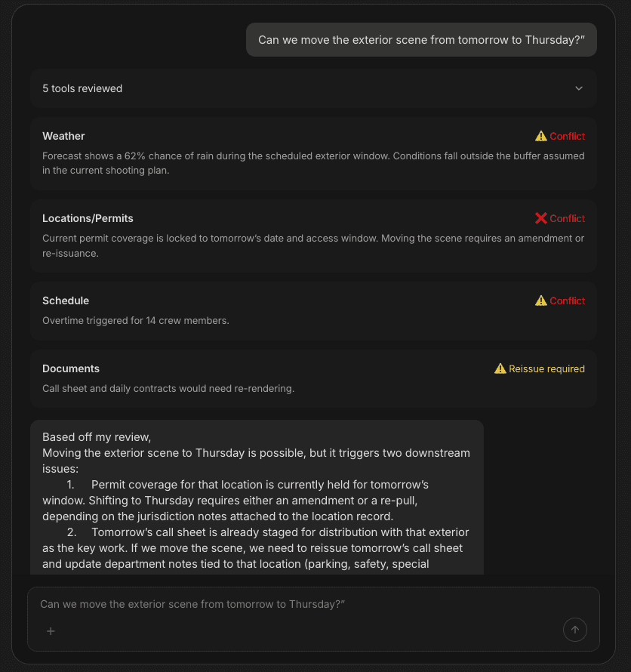Open the Schedule card heading
Screen dimensions: 631x672
pos(66,301)
